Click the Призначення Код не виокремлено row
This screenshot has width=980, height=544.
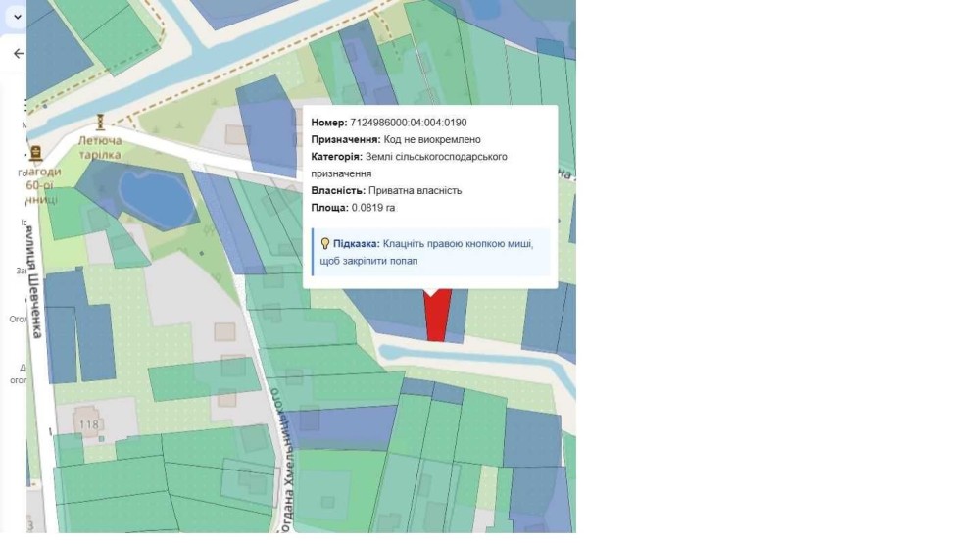(396, 139)
